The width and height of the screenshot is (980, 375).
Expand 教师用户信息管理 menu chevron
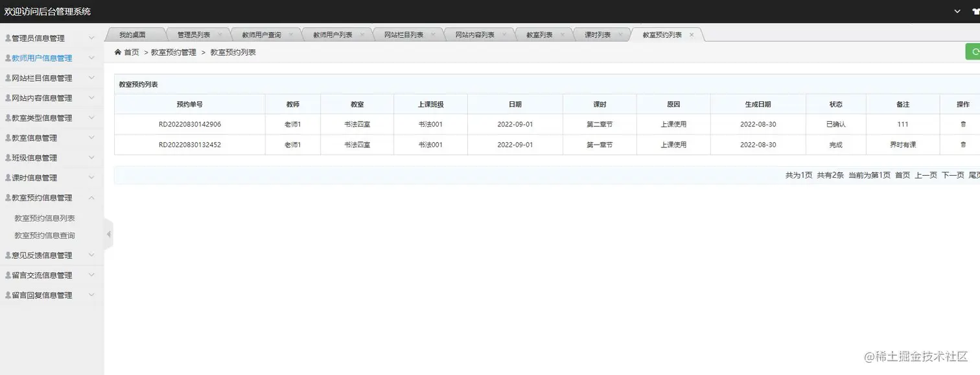point(91,58)
